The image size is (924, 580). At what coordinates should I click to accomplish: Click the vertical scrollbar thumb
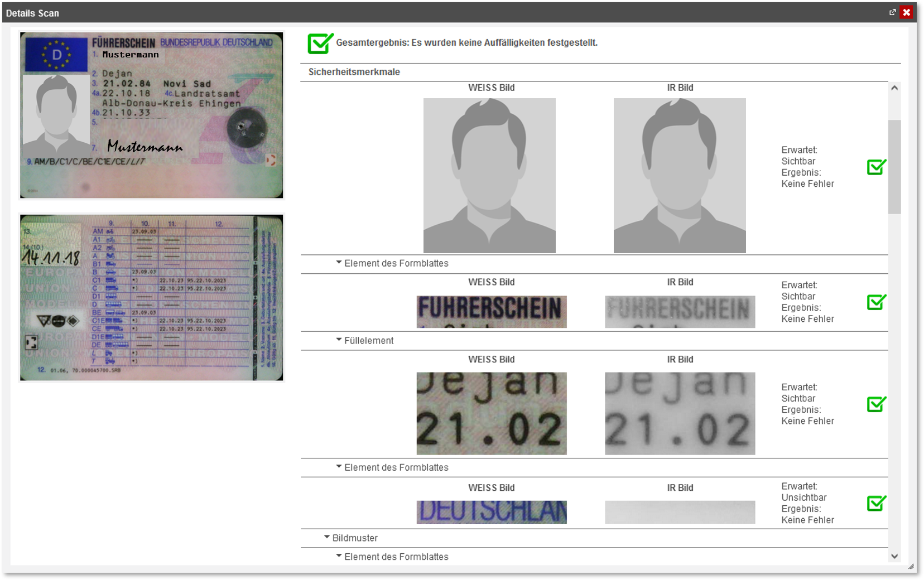[894, 166]
